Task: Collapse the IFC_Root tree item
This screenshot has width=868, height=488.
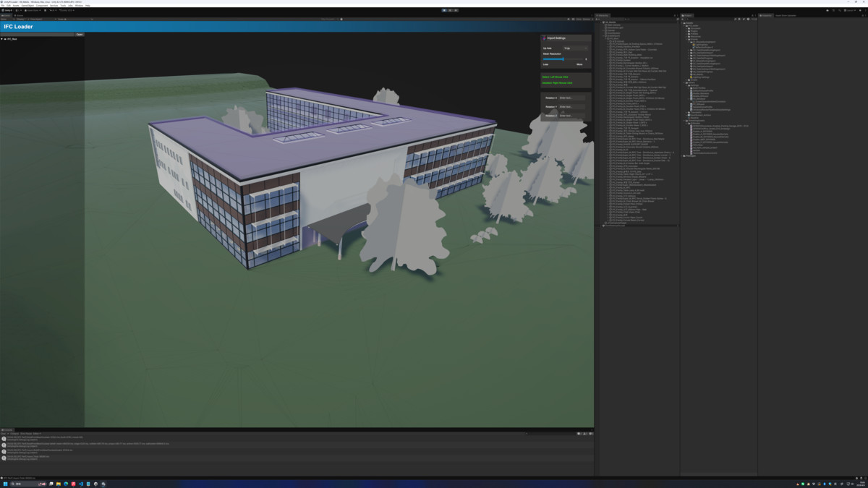Action: coord(2,39)
